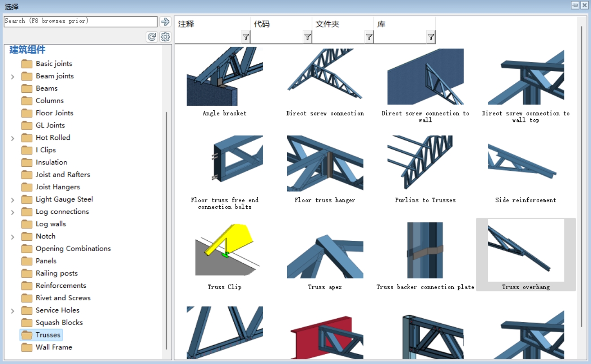Expand the Beam joints folder
This screenshot has height=364, width=591.
(13, 77)
